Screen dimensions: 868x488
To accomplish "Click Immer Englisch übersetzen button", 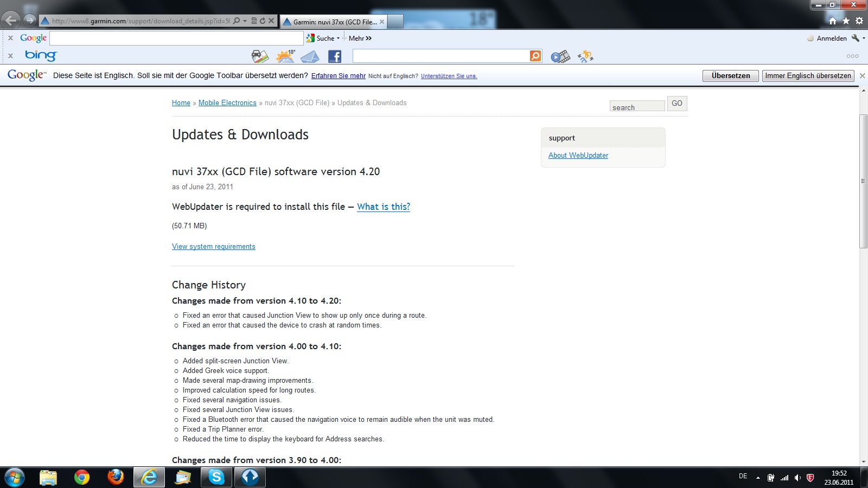I will pos(808,76).
